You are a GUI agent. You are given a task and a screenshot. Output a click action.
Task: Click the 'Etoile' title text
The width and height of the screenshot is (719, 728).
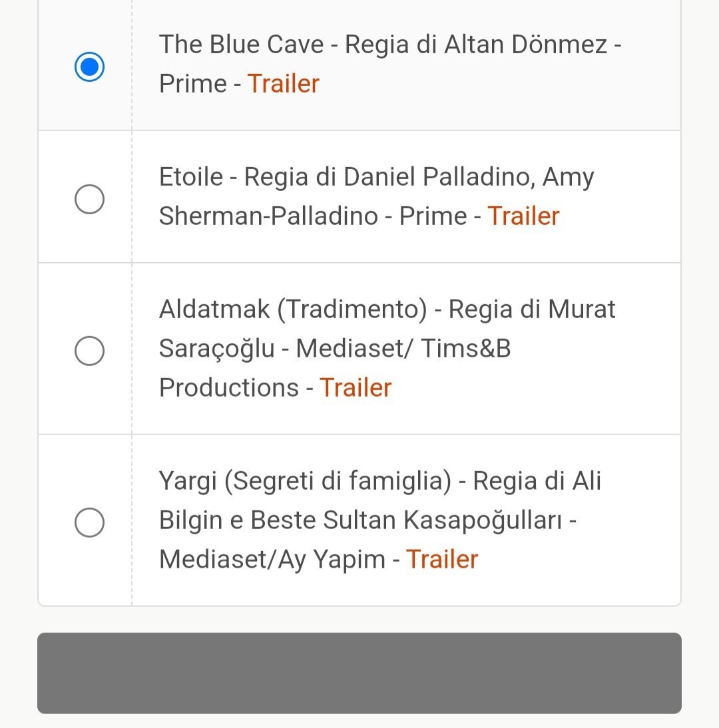tap(190, 178)
